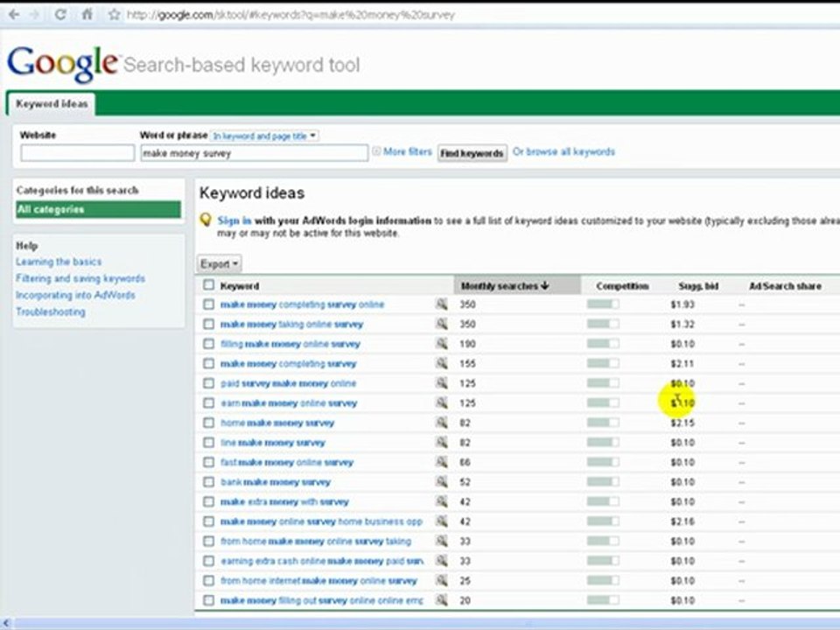Sort by the Keyword column header
This screenshot has height=630, width=840.
(x=240, y=286)
